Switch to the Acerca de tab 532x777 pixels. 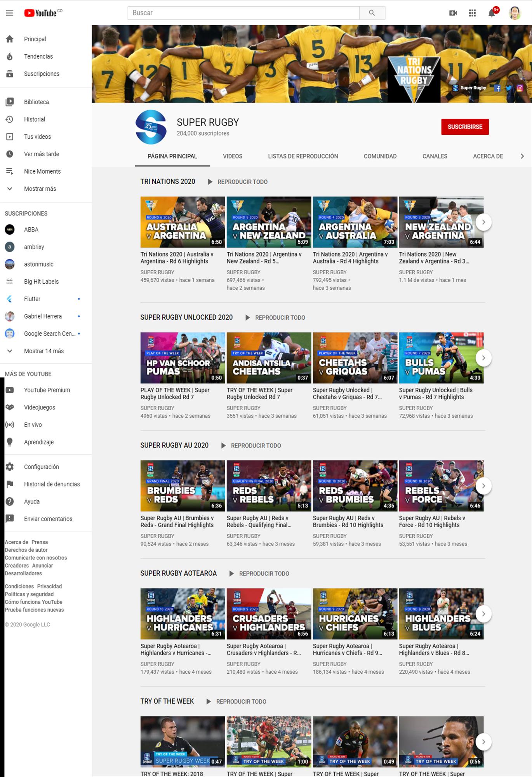click(488, 156)
